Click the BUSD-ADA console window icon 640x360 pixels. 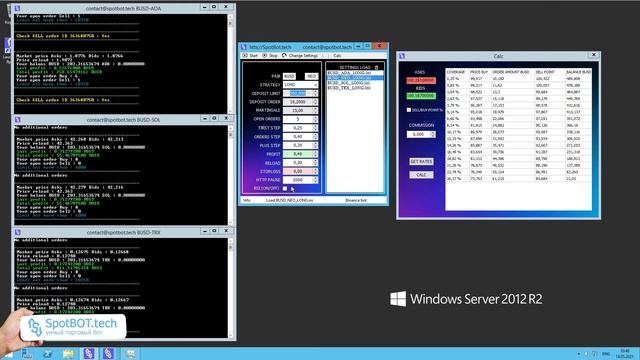coord(17,8)
